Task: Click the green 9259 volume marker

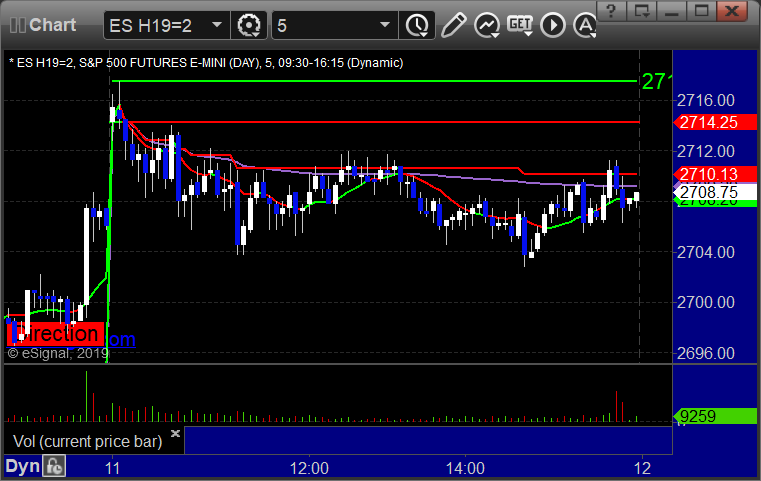Action: [715, 416]
